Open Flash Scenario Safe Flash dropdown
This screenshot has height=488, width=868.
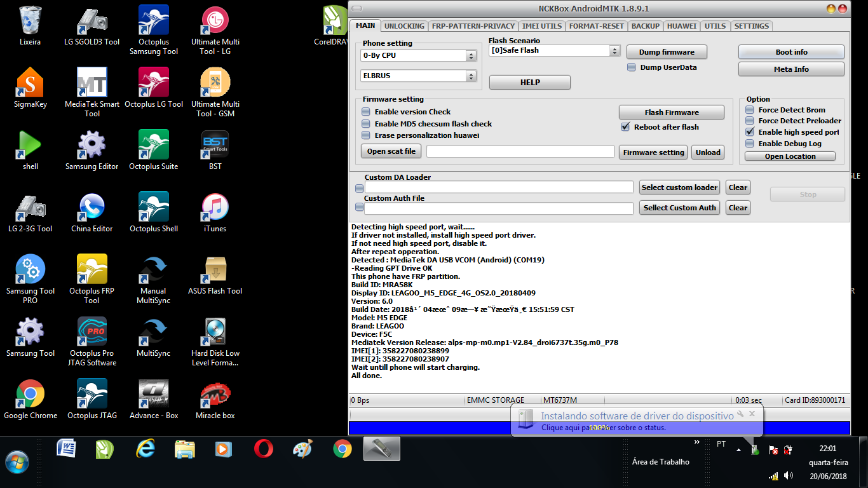pos(614,51)
